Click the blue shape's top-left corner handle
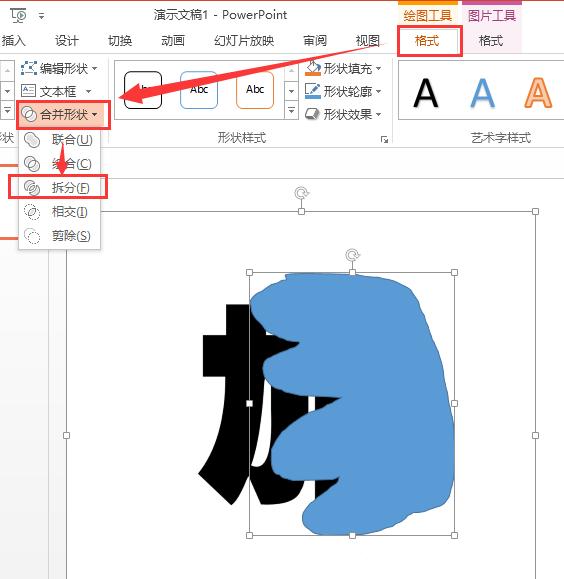The height and width of the screenshot is (579, 564). click(249, 273)
